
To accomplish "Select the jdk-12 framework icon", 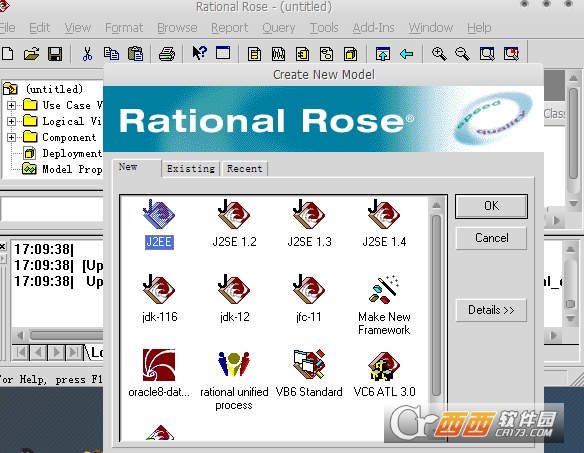I will (234, 290).
